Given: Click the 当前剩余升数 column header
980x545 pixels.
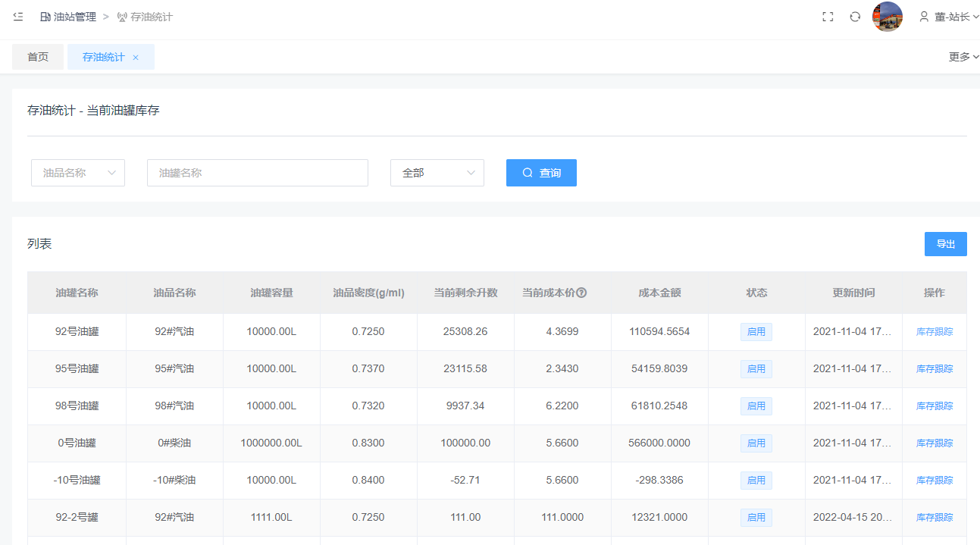Looking at the screenshot, I should point(465,293).
